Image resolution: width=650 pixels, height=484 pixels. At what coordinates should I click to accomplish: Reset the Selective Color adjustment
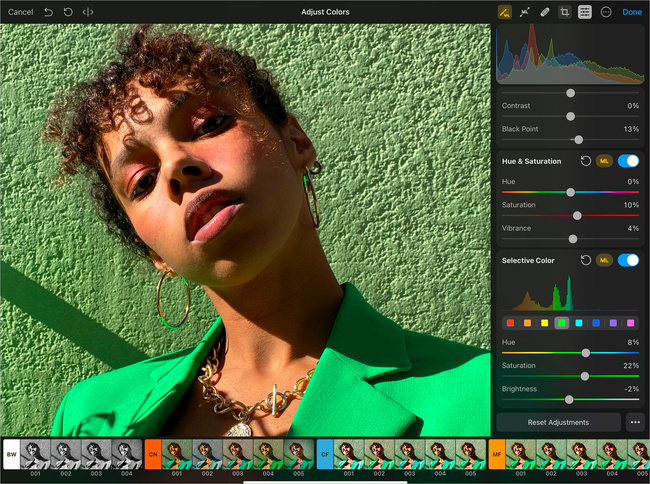coord(585,260)
